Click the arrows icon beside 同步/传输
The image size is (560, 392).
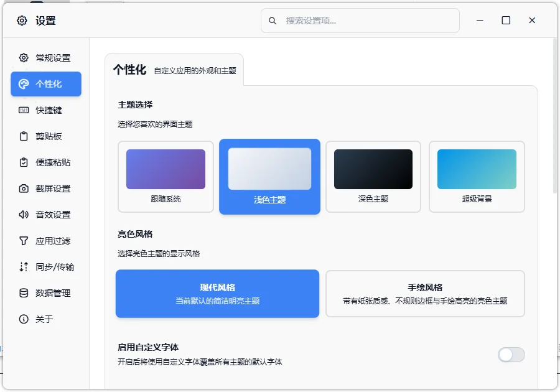click(x=24, y=267)
